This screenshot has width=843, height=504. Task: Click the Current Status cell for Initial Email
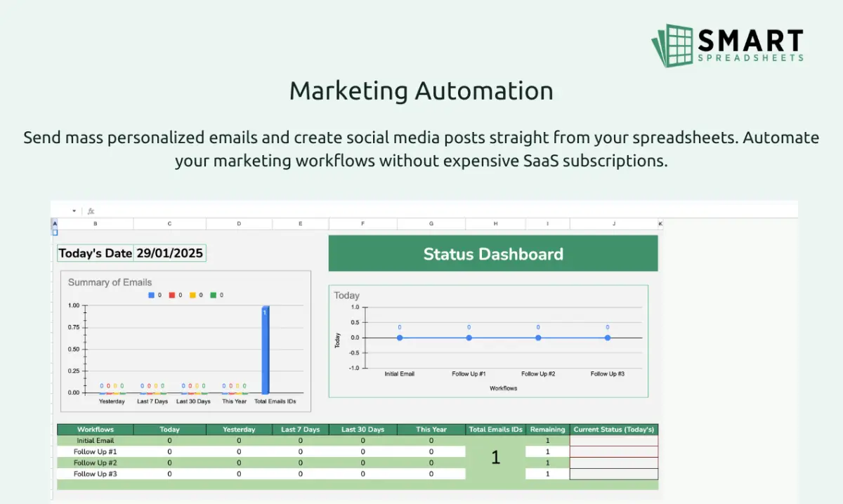pos(613,440)
